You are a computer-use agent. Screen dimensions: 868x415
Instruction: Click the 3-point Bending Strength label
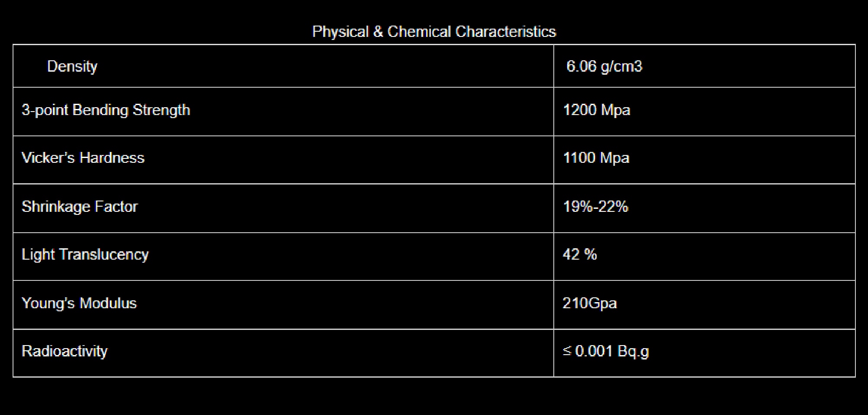click(106, 110)
